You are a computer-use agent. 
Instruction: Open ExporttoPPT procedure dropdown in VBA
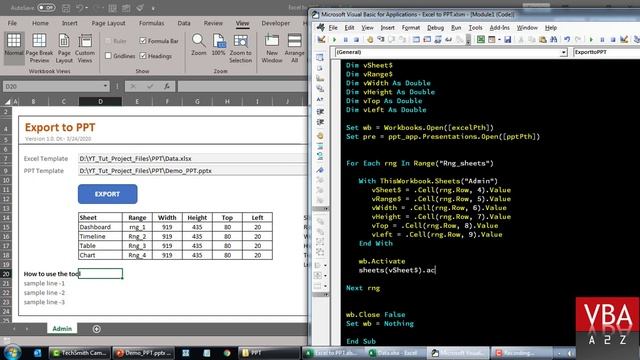pos(606,52)
